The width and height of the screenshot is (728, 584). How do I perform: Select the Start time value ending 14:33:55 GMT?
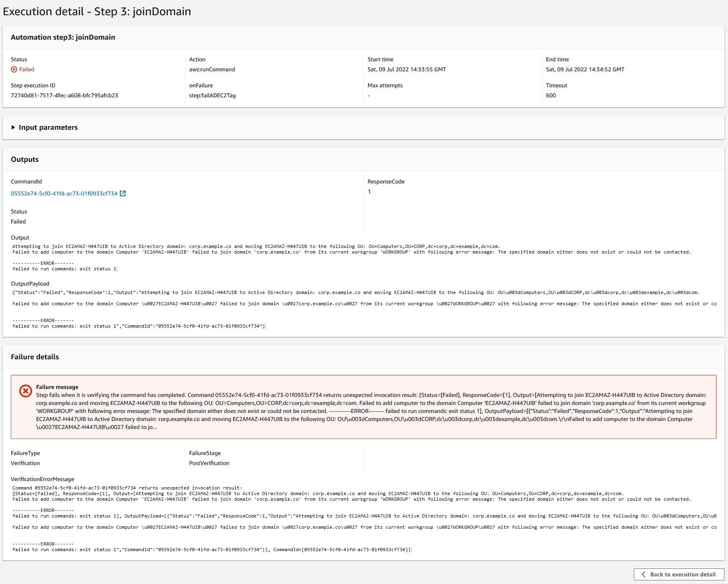[407, 69]
